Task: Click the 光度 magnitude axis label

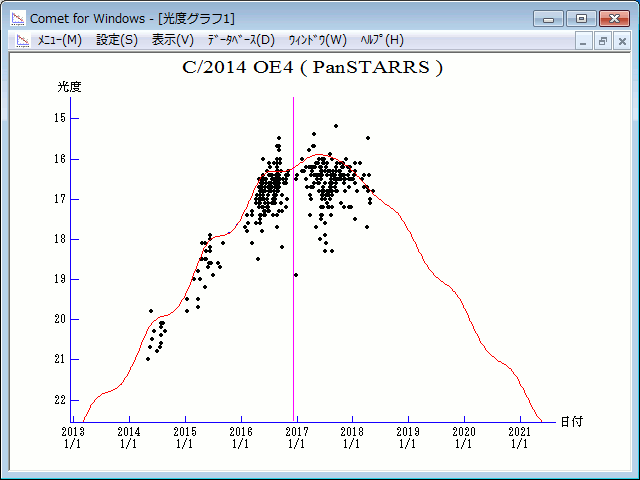Action: 69,87
